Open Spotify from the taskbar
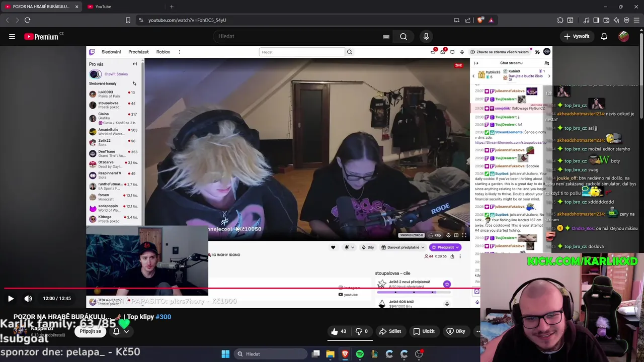This screenshot has width=644, height=362. click(360, 354)
